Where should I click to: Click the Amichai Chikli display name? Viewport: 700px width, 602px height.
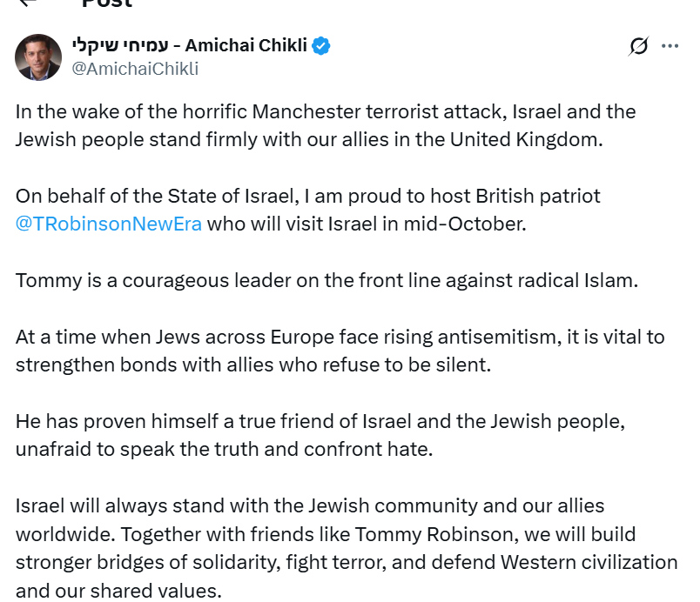[246, 46]
